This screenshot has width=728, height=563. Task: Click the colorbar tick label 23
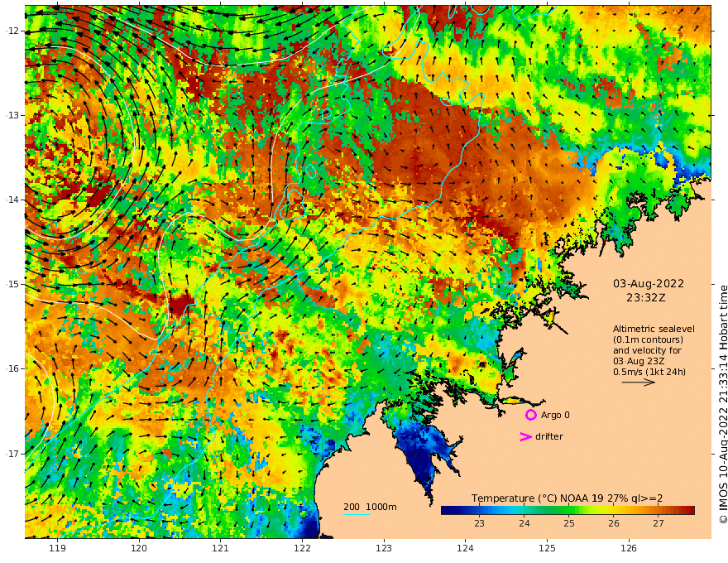pyautogui.click(x=479, y=523)
